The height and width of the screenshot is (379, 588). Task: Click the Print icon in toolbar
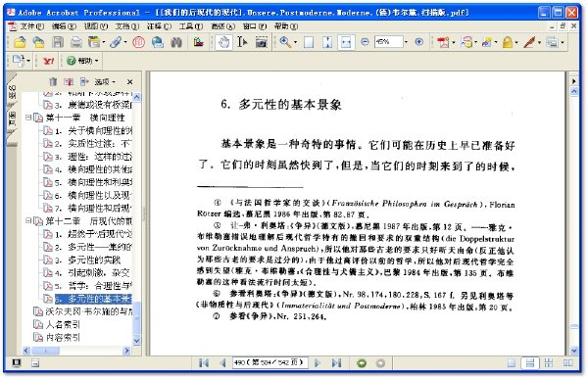tap(76, 42)
